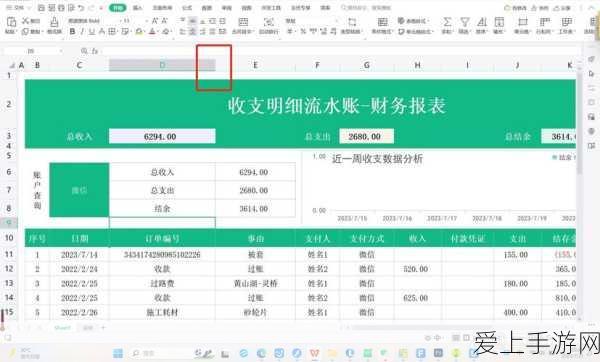
Task: Click total income cell 6294.00 in green banner
Action: click(x=162, y=137)
